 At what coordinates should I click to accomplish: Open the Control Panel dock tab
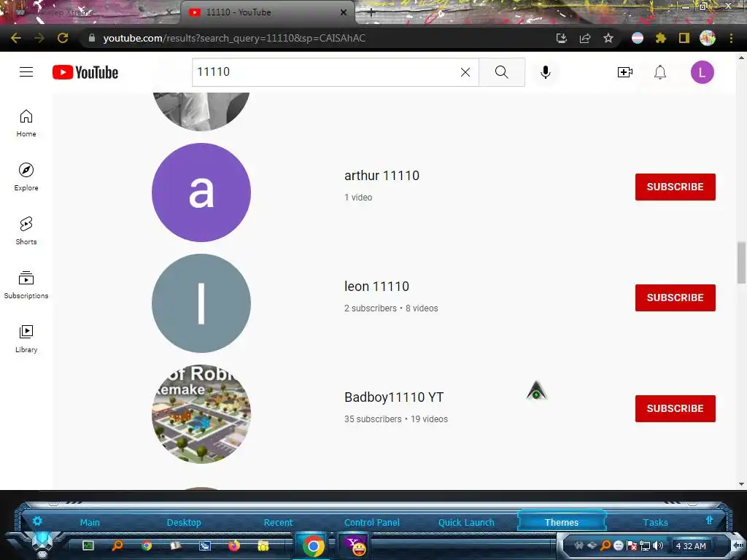372,522
